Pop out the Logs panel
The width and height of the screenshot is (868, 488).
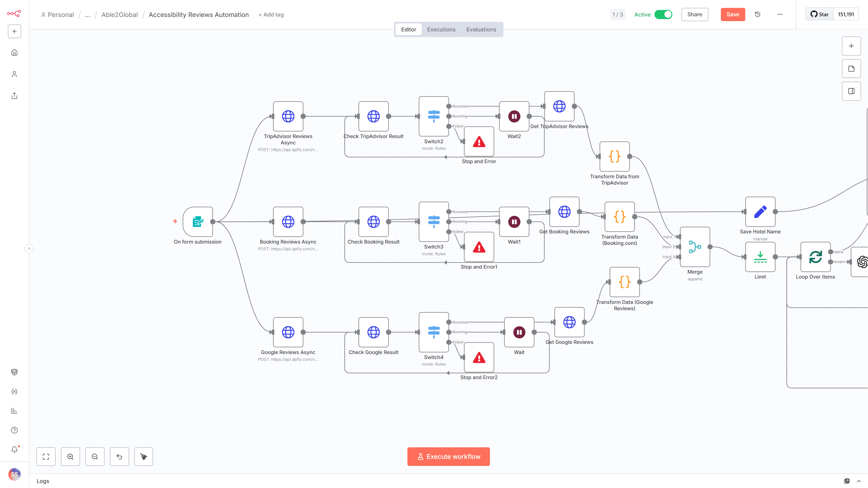847,481
